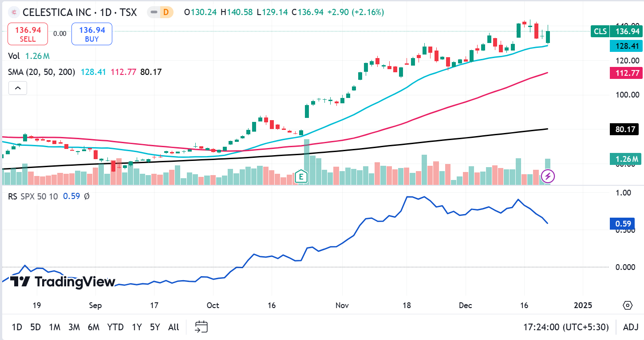Click the 0.00 spread value between Sell and Buy
Image resolution: width=644 pixels, height=340 pixels.
pyautogui.click(x=59, y=34)
